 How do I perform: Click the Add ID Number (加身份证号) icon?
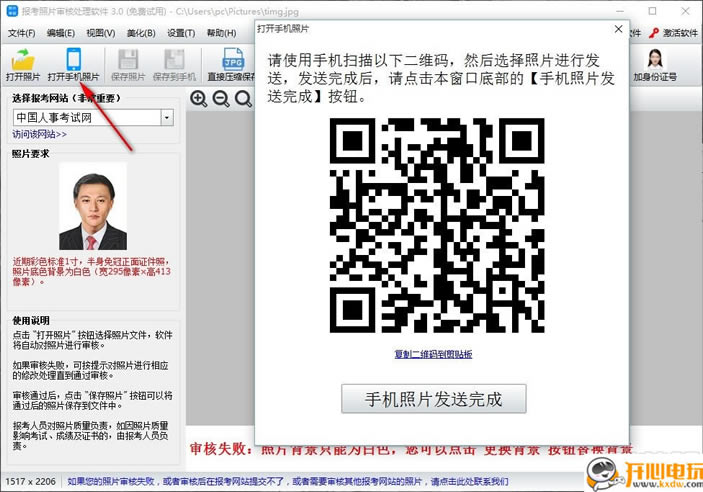[655, 59]
